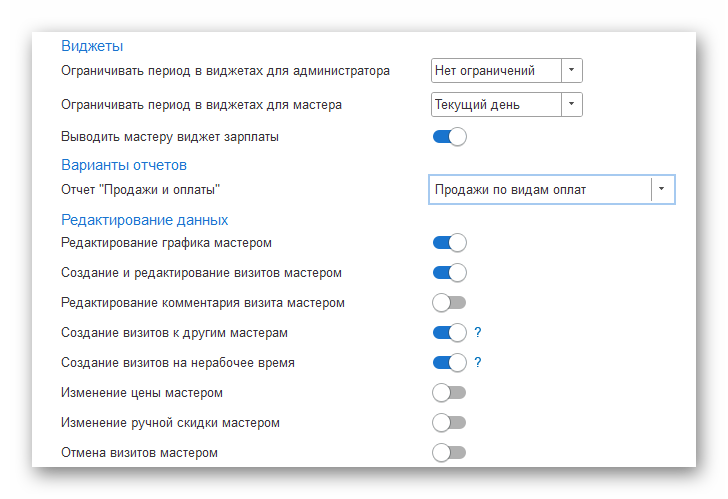Enable "Редактирование комментария визита мастером" switch
This screenshot has height=499, width=728.
[449, 303]
